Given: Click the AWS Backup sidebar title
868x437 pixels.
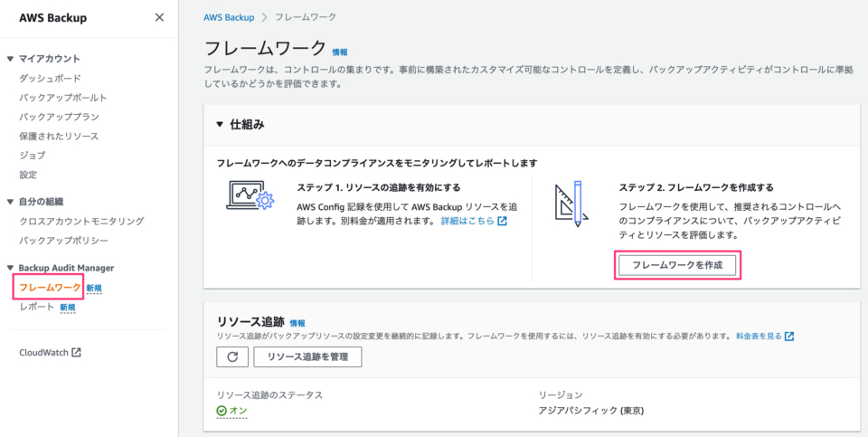Looking at the screenshot, I should pyautogui.click(x=52, y=18).
